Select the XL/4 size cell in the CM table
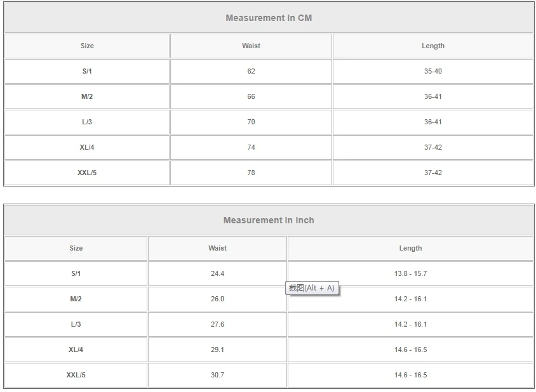Screen dimensions: 536x392 87,147
